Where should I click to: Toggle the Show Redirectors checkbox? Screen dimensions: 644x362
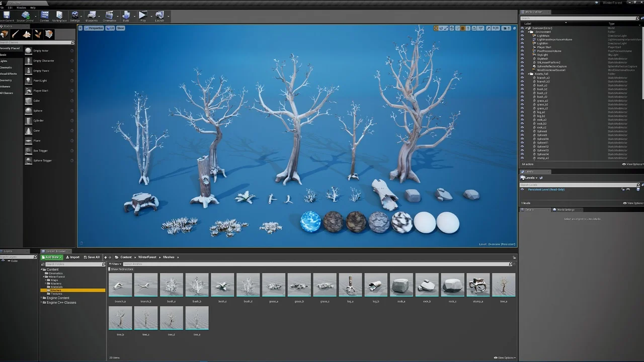tap(110, 269)
